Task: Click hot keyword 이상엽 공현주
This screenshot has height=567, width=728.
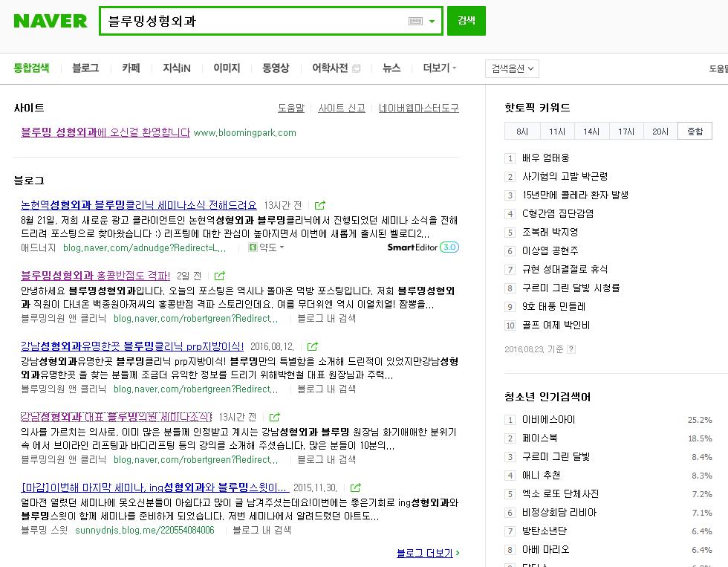Action: [550, 250]
